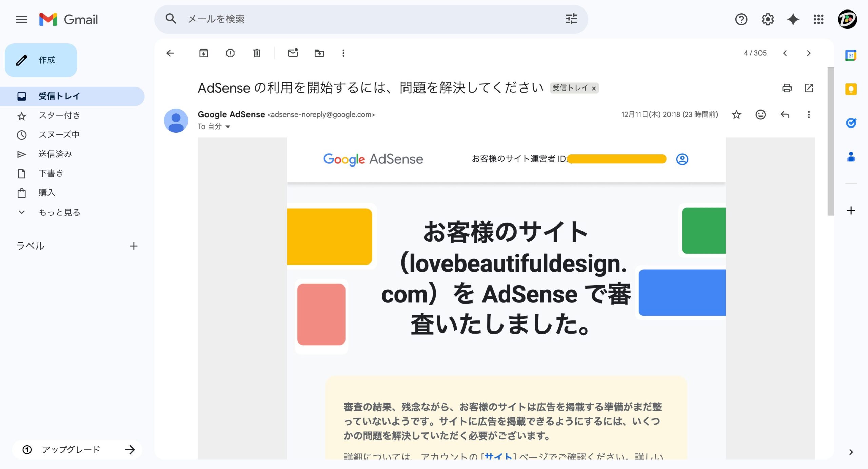868x469 pixels.
Task: Open email in a new window
Action: click(x=809, y=88)
